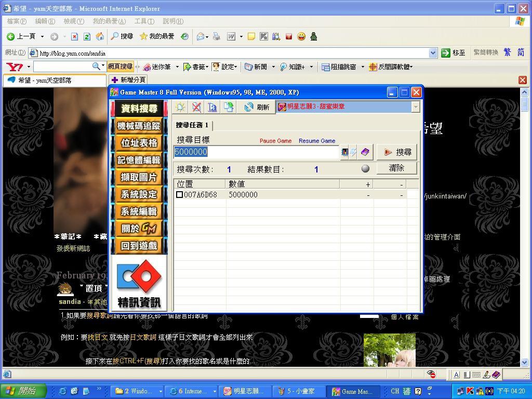The height and width of the screenshot is (399, 532).
Task: Click Pause Game link
Action: pos(275,141)
